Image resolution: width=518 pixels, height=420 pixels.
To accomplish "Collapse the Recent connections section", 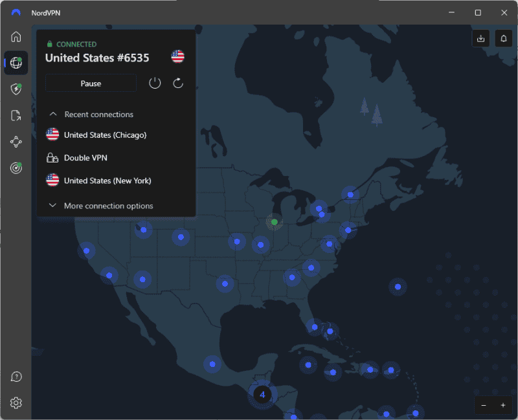I will point(53,115).
